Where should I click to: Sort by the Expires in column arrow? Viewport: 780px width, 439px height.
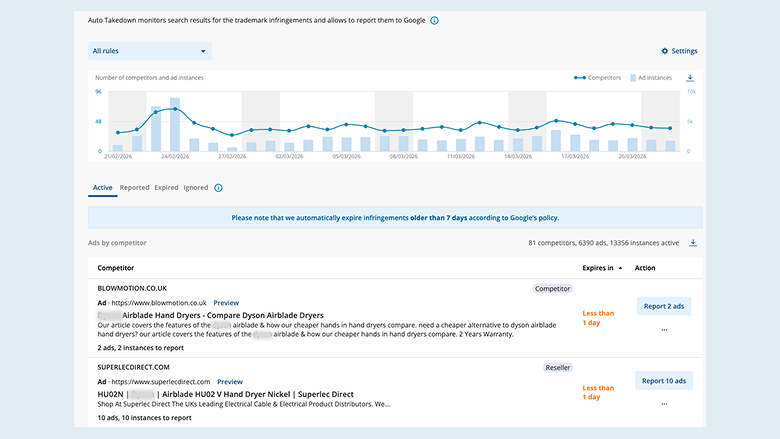(620, 268)
